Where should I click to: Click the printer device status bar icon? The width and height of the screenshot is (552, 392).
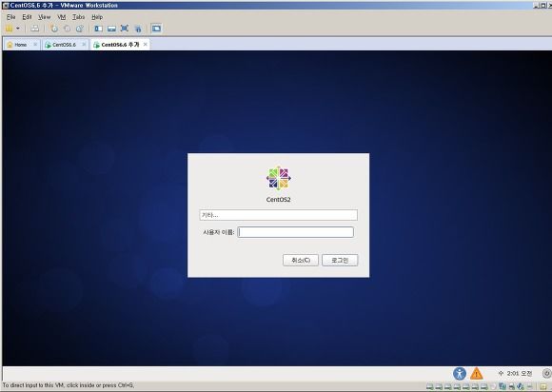[x=511, y=386]
